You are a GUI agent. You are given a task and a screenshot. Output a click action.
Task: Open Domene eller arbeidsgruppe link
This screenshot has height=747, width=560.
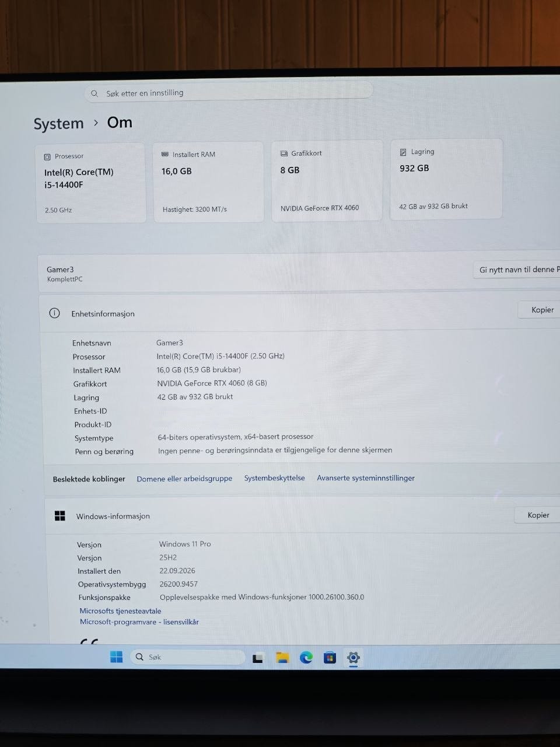[x=184, y=479]
